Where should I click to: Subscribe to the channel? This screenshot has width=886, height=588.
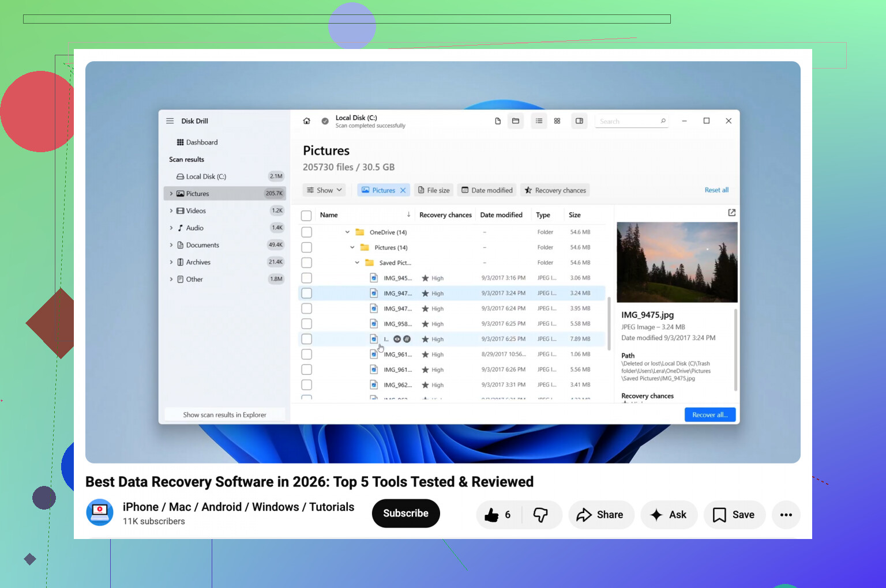point(406,513)
